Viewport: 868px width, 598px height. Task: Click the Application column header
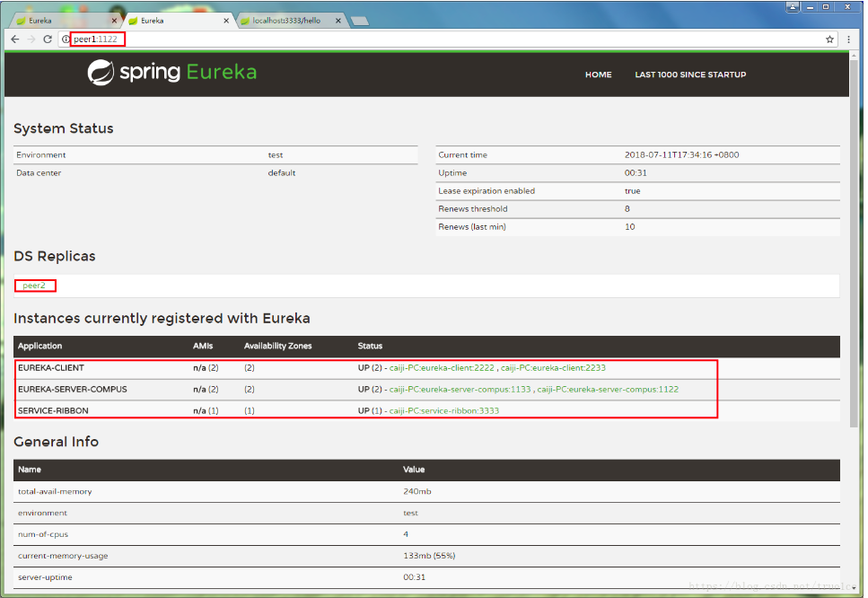click(39, 346)
